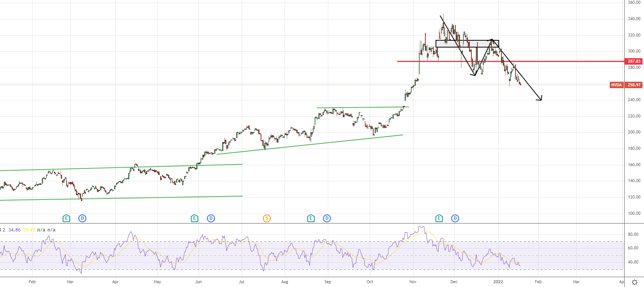Open the earnings marker near June
644x287 pixels.
click(x=194, y=218)
